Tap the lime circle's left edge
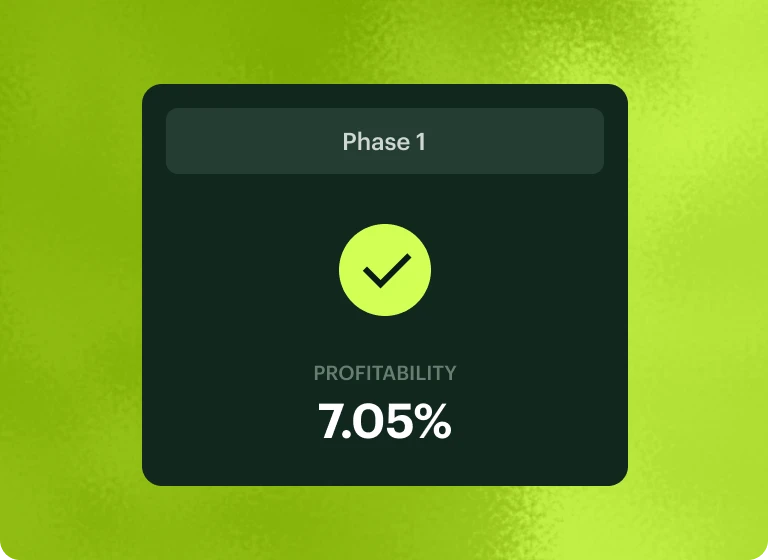The width and height of the screenshot is (768, 560). click(345, 270)
